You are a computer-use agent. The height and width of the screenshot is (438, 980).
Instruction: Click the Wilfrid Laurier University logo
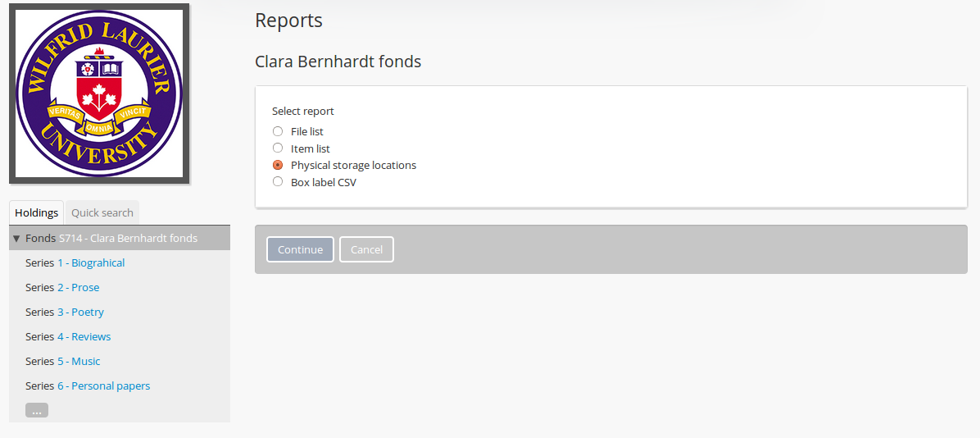pyautogui.click(x=99, y=94)
